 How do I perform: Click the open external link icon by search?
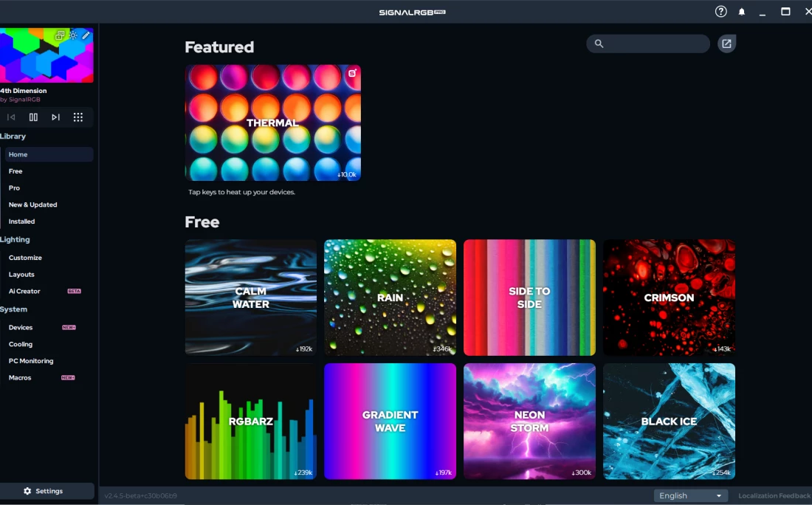[726, 44]
